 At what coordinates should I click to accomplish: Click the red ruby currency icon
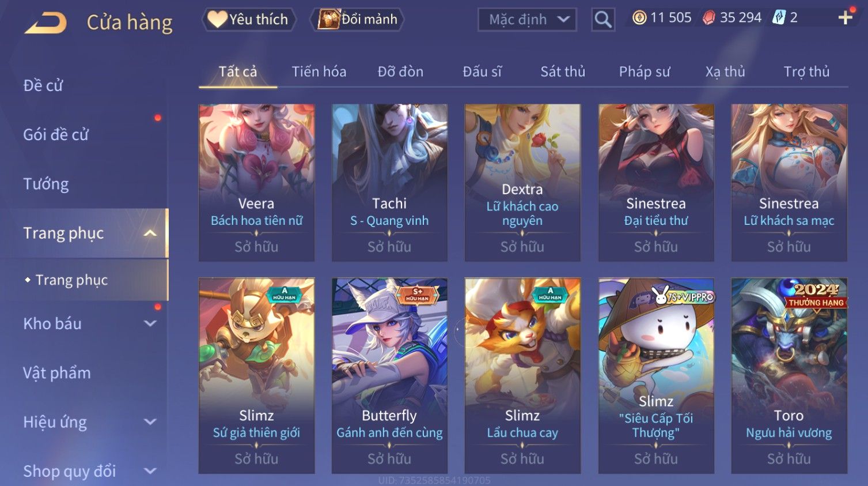[x=708, y=18]
